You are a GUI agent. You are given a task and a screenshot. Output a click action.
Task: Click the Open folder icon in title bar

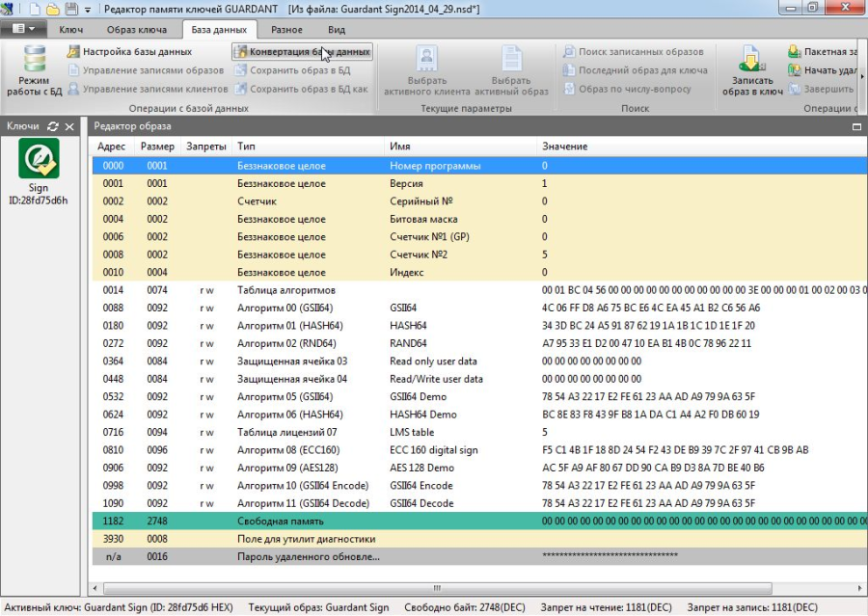point(53,9)
